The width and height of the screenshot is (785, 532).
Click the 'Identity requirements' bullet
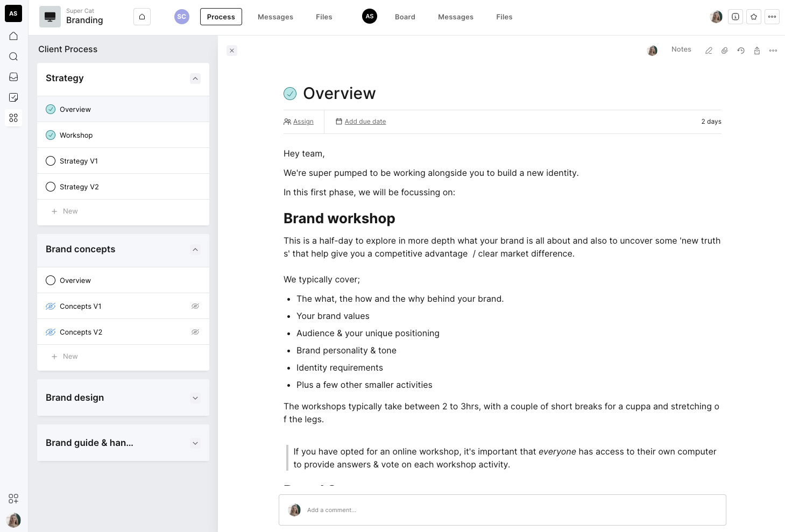point(340,368)
